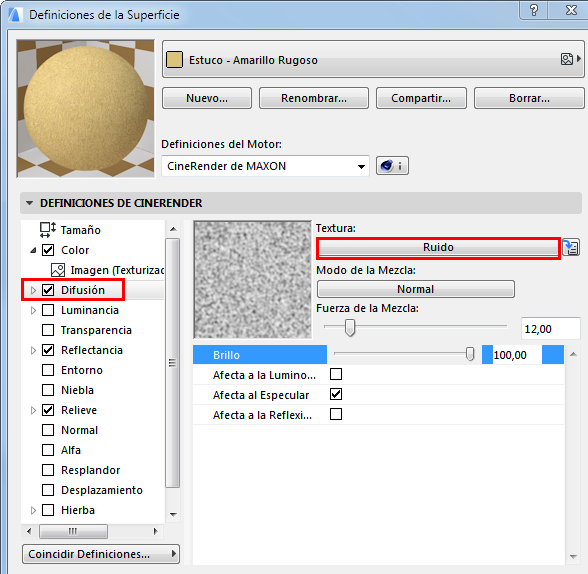Viewport: 588px width, 574px height.
Task: Expand the Relieve tree node
Action: point(33,410)
